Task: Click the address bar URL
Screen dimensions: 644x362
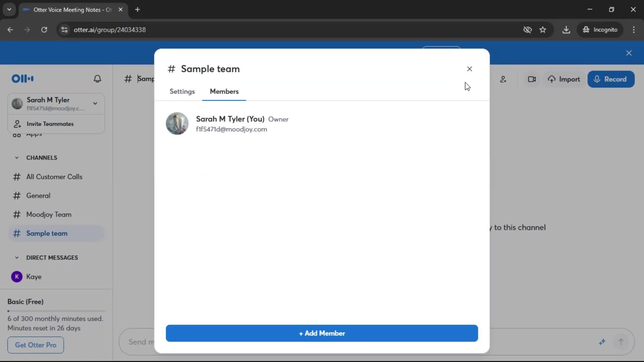Action: [x=110, y=30]
